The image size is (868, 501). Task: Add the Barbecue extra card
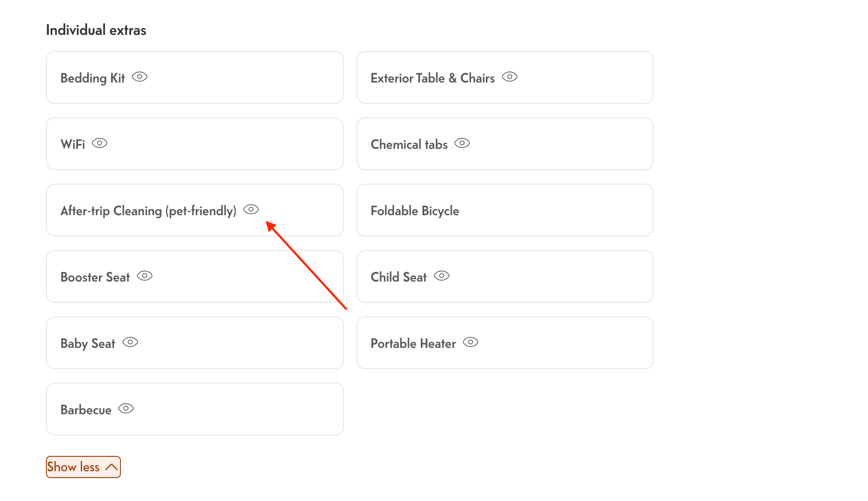238,409
